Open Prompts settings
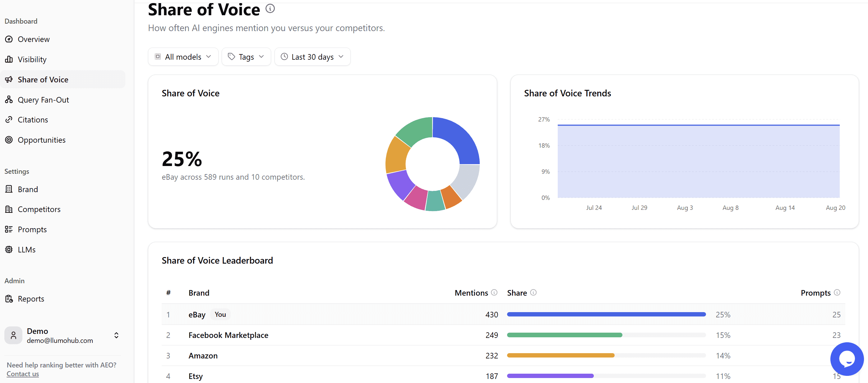Image resolution: width=868 pixels, height=383 pixels. pyautogui.click(x=32, y=230)
